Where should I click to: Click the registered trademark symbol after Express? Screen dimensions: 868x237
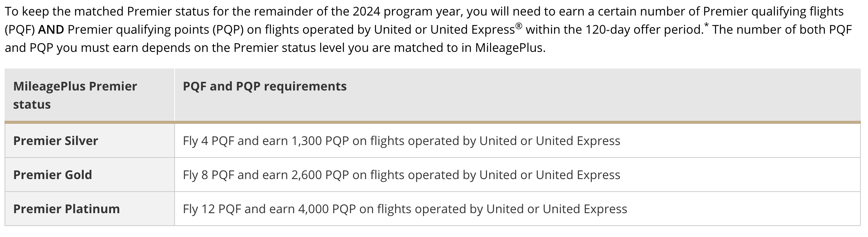(519, 26)
